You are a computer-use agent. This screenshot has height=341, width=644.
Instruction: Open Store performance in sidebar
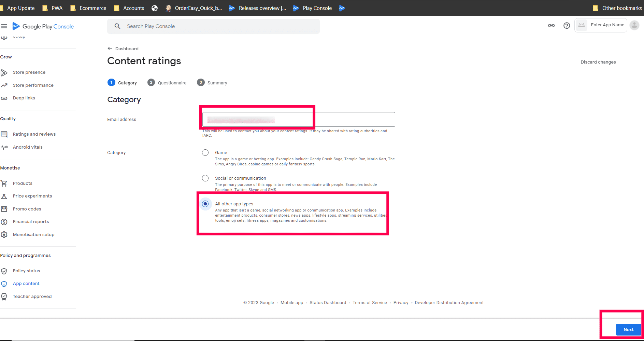(33, 85)
